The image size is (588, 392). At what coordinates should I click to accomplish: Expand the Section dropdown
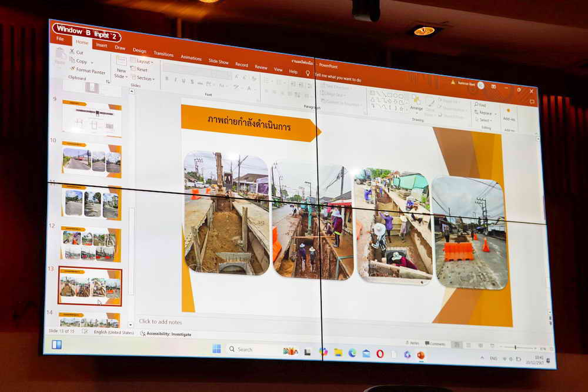pyautogui.click(x=143, y=78)
